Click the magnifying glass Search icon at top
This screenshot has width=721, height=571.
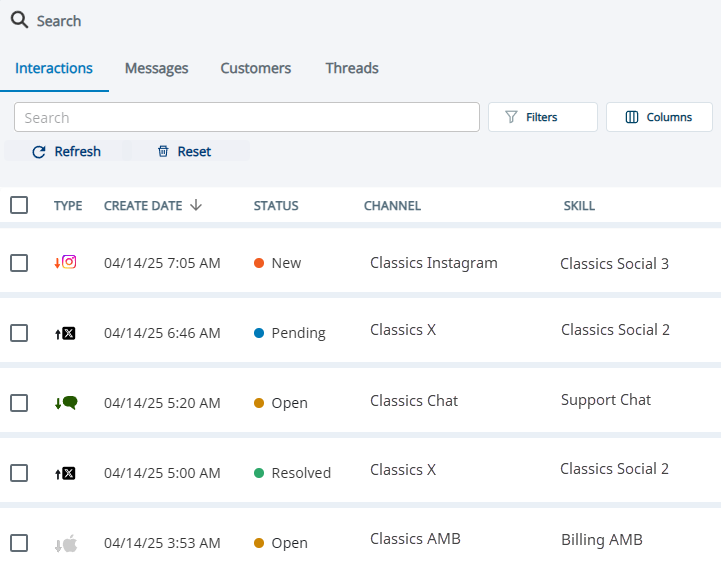pyautogui.click(x=19, y=20)
